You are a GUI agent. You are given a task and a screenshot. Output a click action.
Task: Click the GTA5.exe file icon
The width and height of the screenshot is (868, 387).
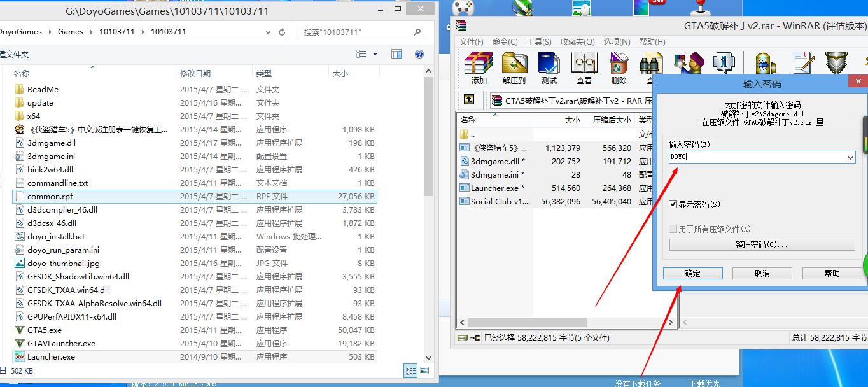19,330
